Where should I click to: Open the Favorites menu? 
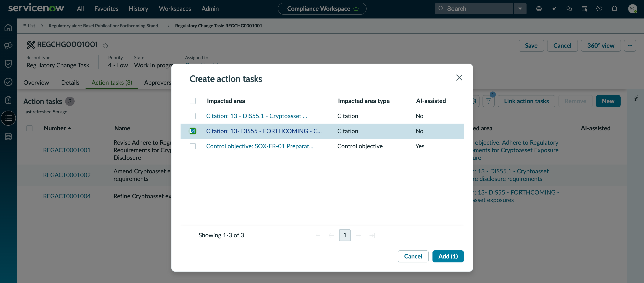pos(106,9)
